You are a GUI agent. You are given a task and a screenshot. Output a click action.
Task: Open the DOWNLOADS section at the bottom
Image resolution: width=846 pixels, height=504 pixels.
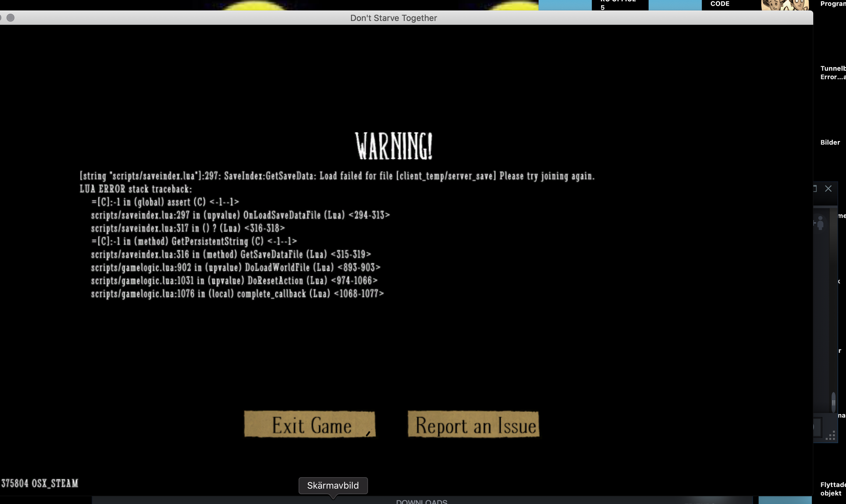coord(421,501)
